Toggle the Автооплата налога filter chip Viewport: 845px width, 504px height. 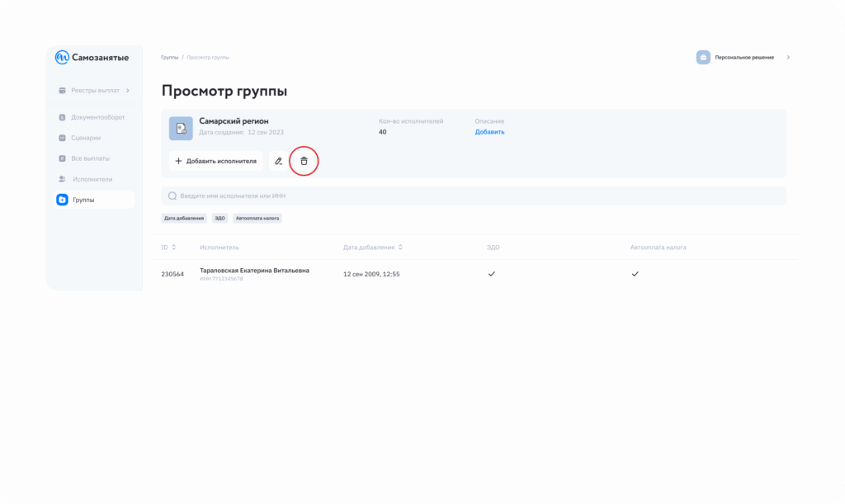(x=257, y=219)
